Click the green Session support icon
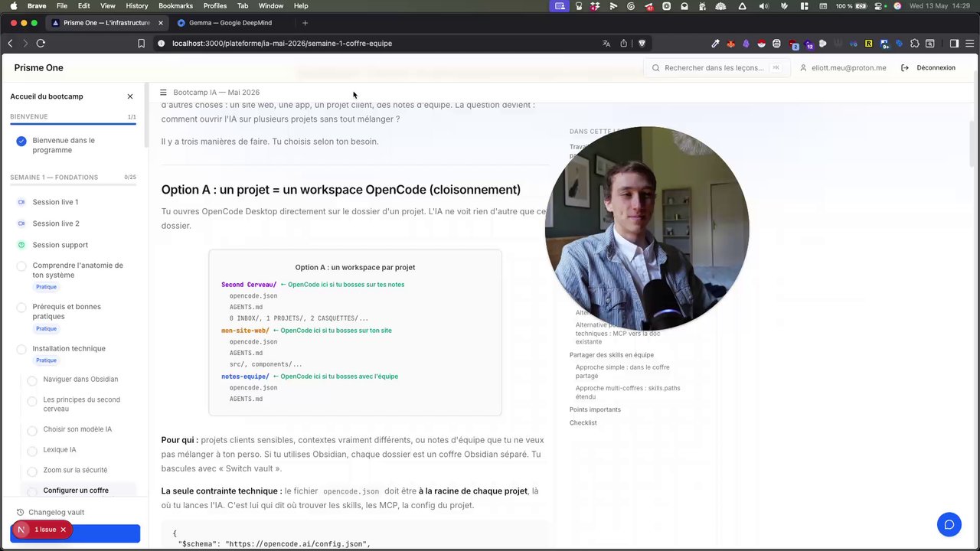This screenshot has width=980, height=551. (21, 245)
